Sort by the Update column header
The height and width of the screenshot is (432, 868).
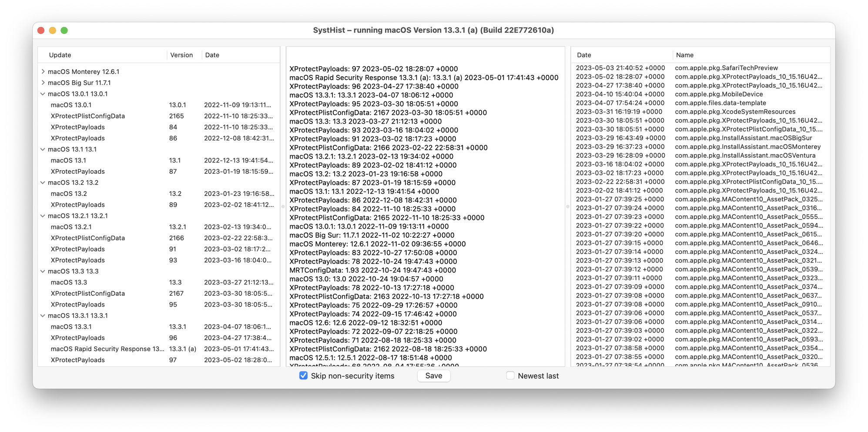pyautogui.click(x=60, y=55)
